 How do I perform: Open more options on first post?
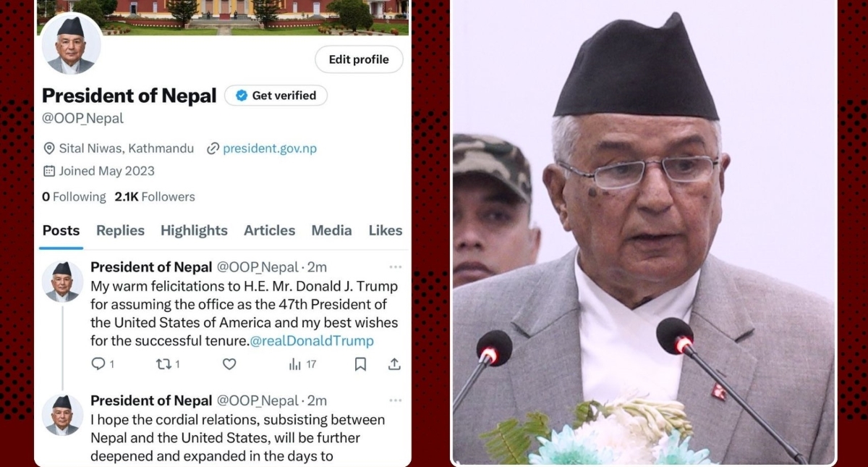pos(395,266)
